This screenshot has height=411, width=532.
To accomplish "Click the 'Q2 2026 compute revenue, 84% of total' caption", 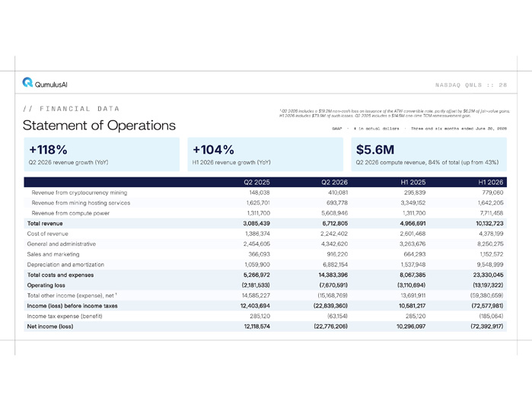I will (x=427, y=162).
